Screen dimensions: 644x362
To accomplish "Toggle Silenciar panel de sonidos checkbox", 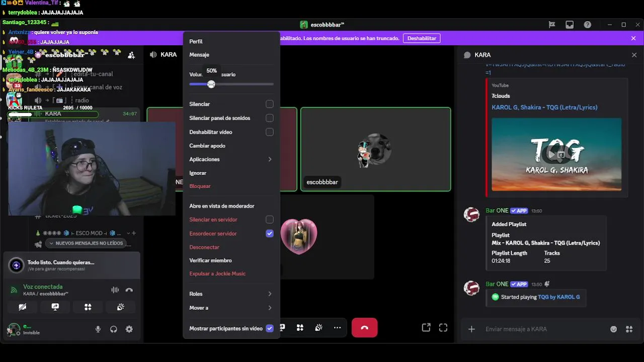I will pos(270,118).
